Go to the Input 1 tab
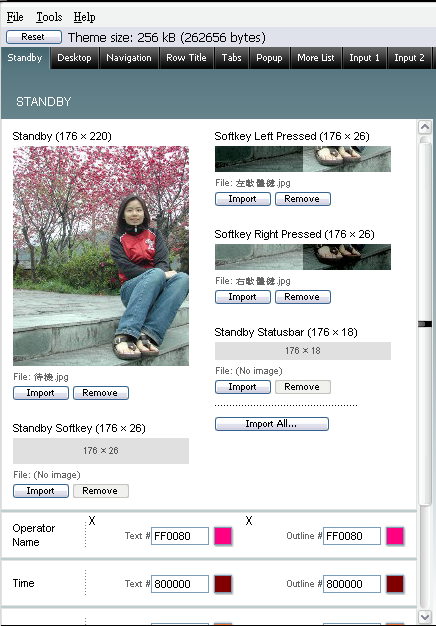The width and height of the screenshot is (436, 626). click(364, 58)
